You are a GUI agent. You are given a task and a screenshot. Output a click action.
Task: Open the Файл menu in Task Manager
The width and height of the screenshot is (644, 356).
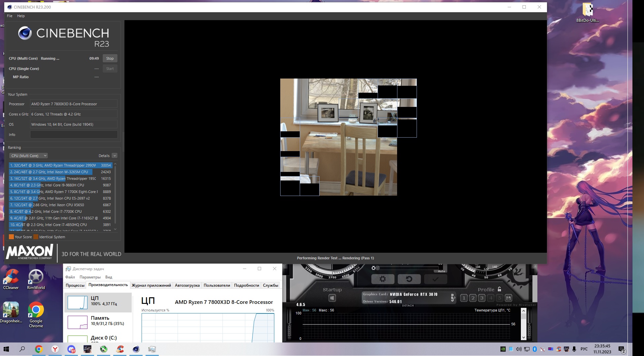pos(70,277)
